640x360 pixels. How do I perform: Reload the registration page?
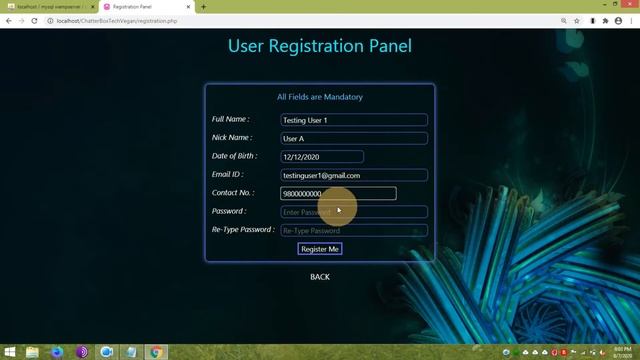[x=34, y=21]
